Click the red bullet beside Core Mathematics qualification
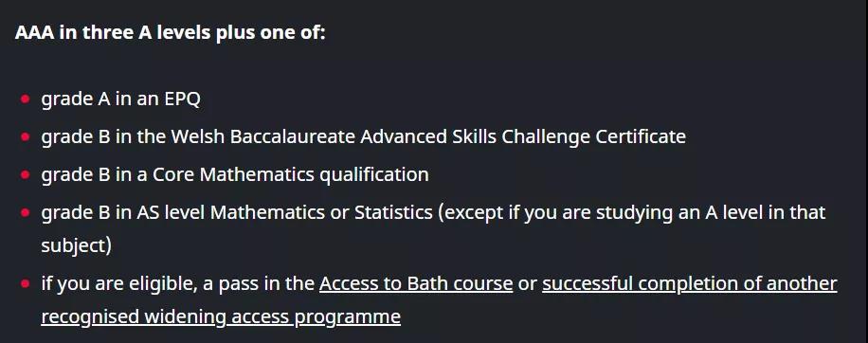The width and height of the screenshot is (868, 343). coord(25,175)
